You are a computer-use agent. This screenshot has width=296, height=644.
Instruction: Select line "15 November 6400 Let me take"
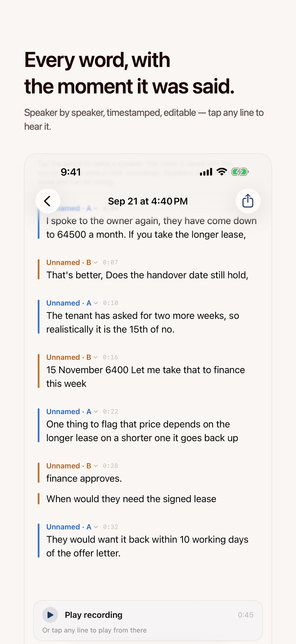pyautogui.click(x=146, y=377)
